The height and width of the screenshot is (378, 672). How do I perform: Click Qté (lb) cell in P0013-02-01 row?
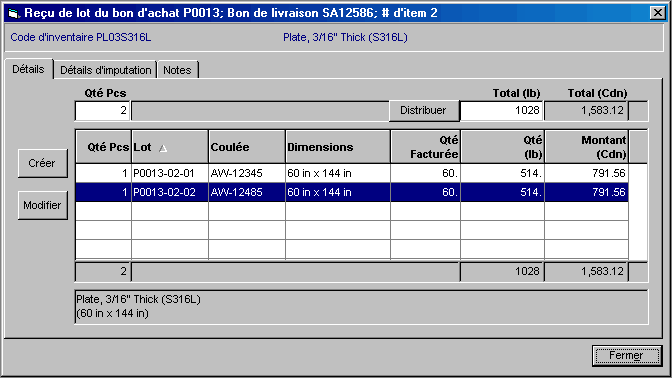click(x=502, y=173)
